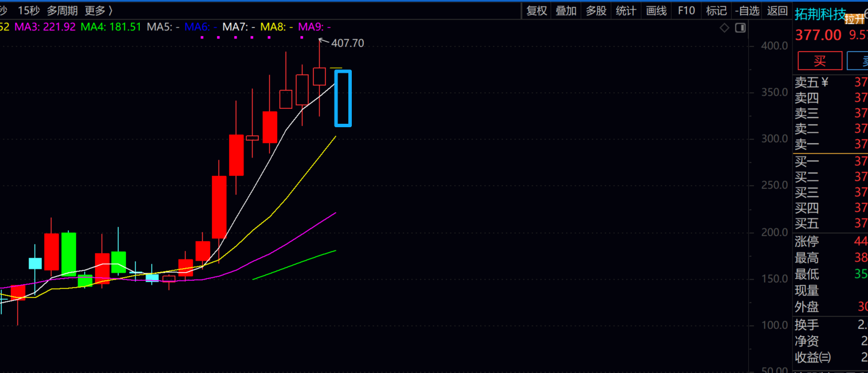868x373 pixels.
Task: Open 多股 multi-stock view
Action: pyautogui.click(x=596, y=10)
